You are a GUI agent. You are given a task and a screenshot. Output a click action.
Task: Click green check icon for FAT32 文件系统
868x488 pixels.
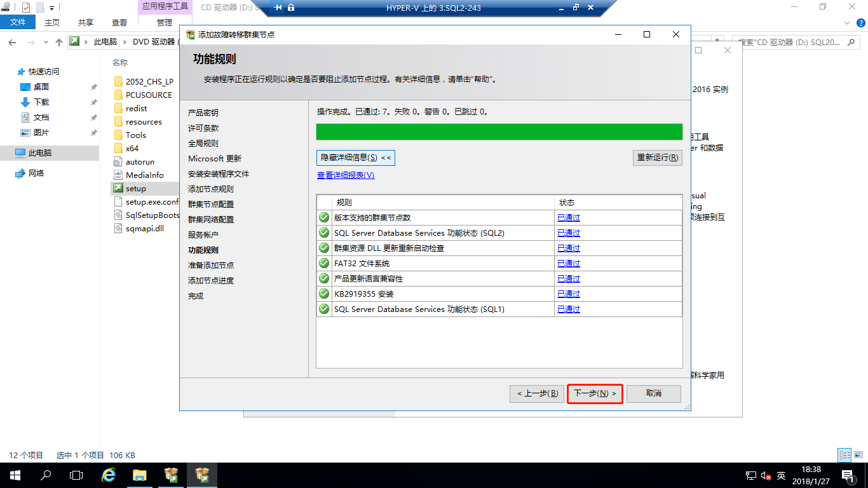coord(324,264)
